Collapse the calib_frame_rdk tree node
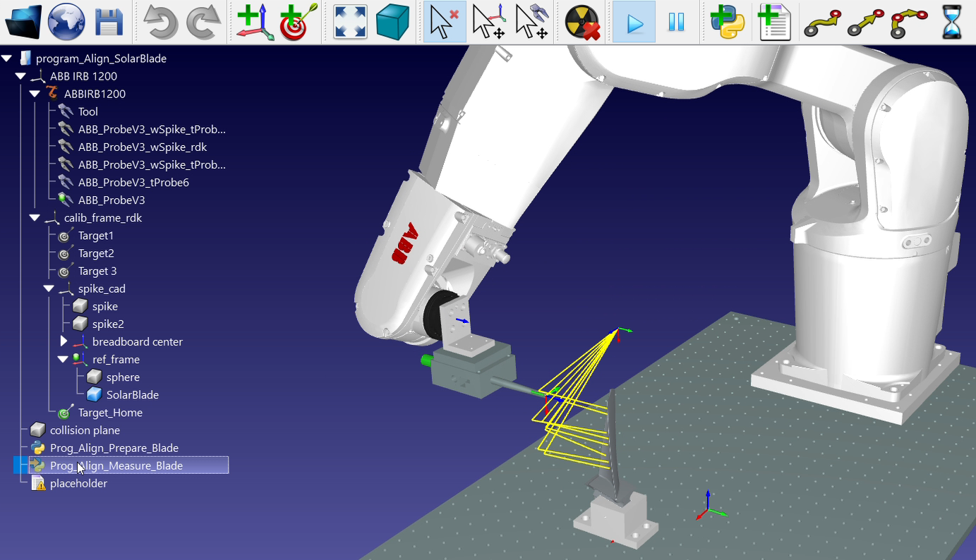Viewport: 976px width, 560px height. 35,218
